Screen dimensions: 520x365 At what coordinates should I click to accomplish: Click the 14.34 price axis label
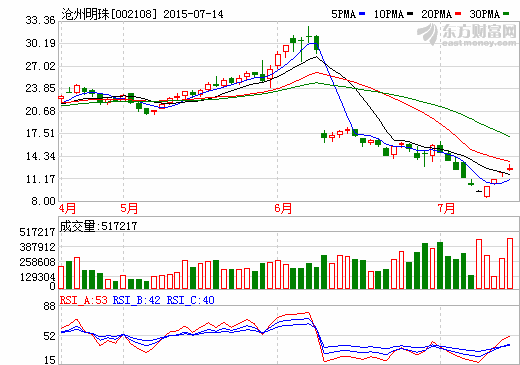40,156
